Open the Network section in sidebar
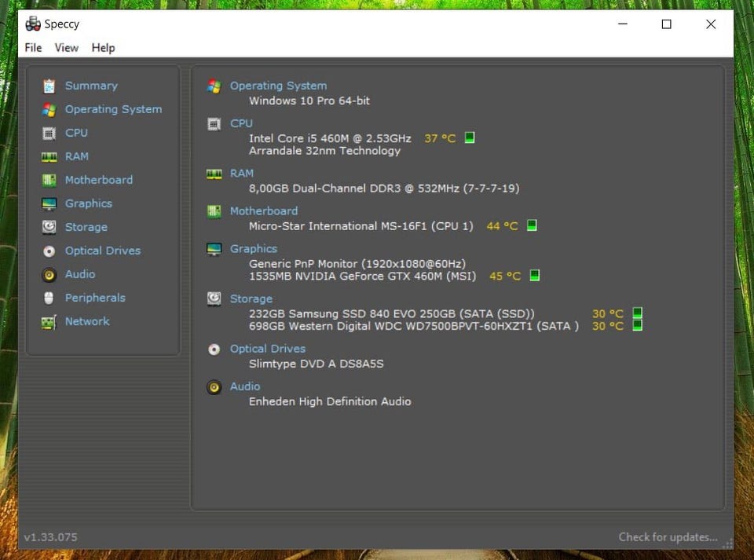 87,321
